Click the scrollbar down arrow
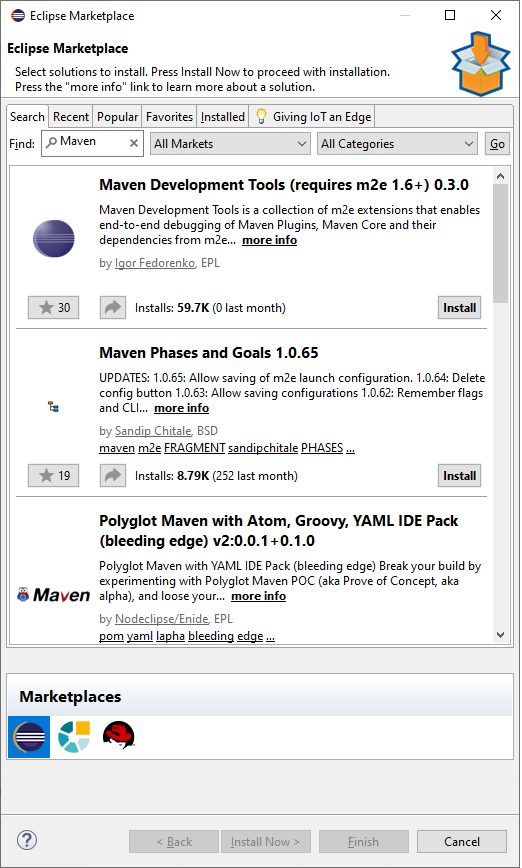 pyautogui.click(x=500, y=634)
